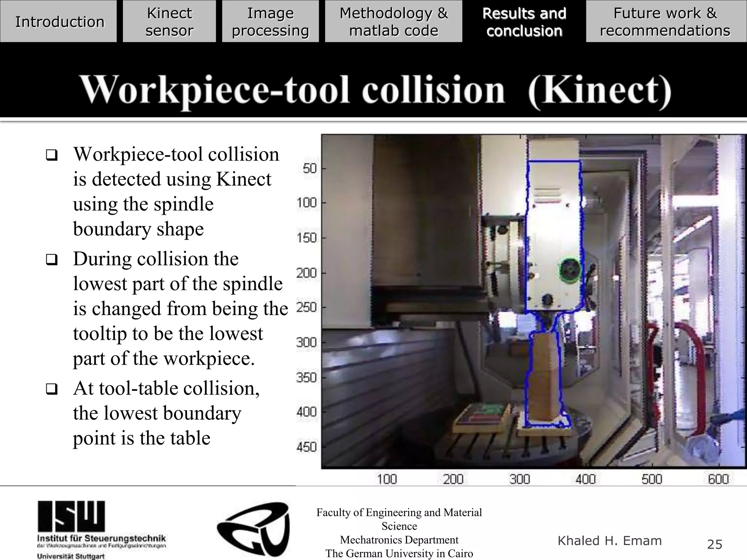The height and width of the screenshot is (560, 747).
Task: Click the Kinect spindle boundary image
Action: (534, 302)
